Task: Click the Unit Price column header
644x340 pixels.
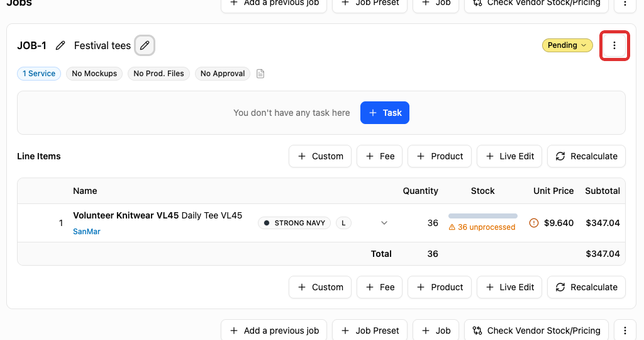Action: coord(553,191)
